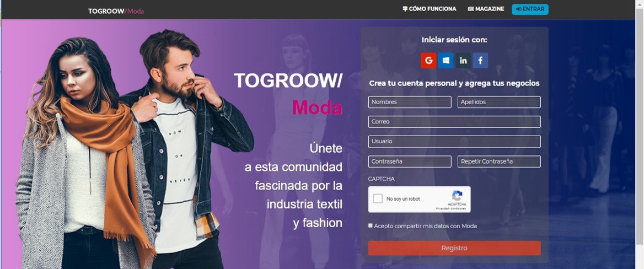
Task: Sign in with the Microsoft Windows icon
Action: click(446, 61)
